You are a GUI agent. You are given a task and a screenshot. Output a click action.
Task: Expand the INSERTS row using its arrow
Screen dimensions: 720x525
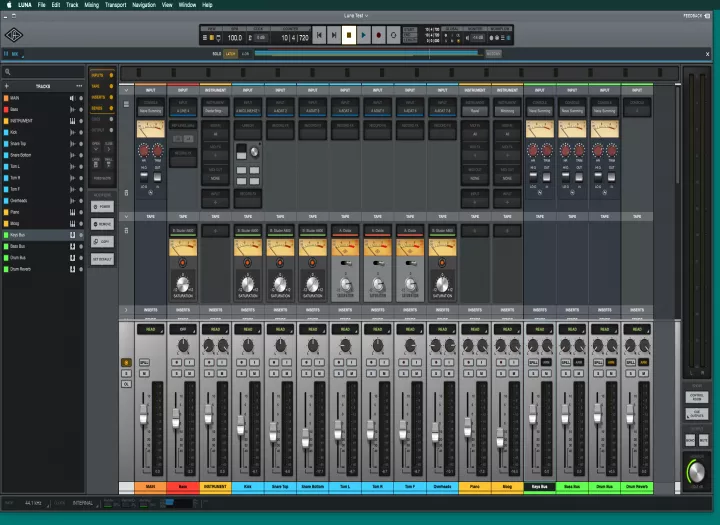(x=126, y=310)
